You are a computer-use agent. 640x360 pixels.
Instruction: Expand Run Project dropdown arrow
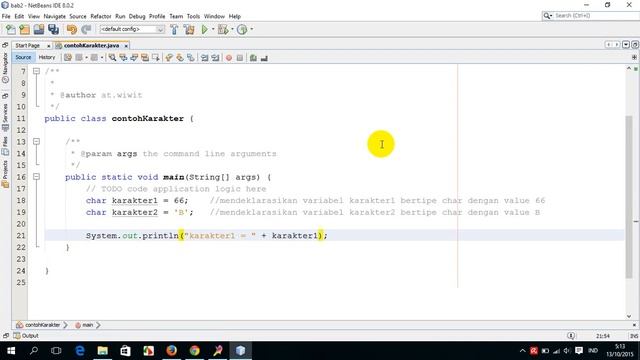[213, 29]
